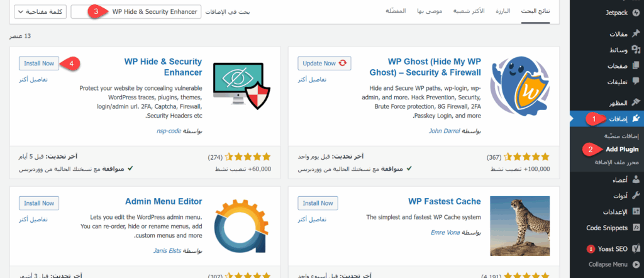Open the تعليقات comments bubble icon
Screen dimensions: 644x278
tap(636, 82)
